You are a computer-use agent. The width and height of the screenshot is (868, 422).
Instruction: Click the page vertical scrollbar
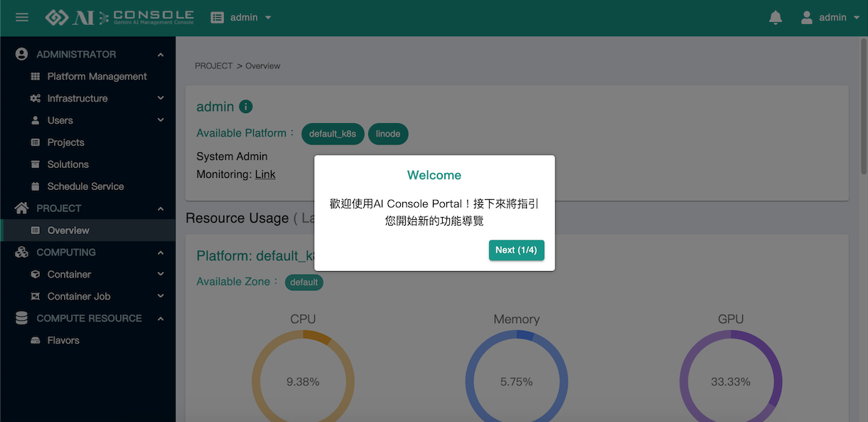864,107
